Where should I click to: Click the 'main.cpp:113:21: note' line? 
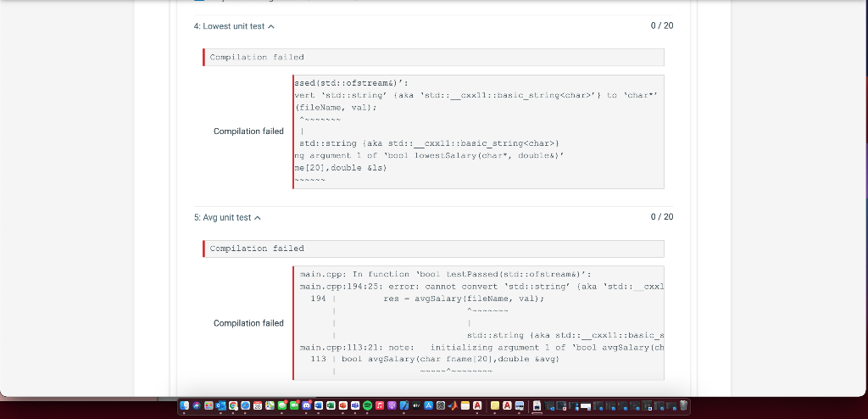pyautogui.click(x=481, y=348)
